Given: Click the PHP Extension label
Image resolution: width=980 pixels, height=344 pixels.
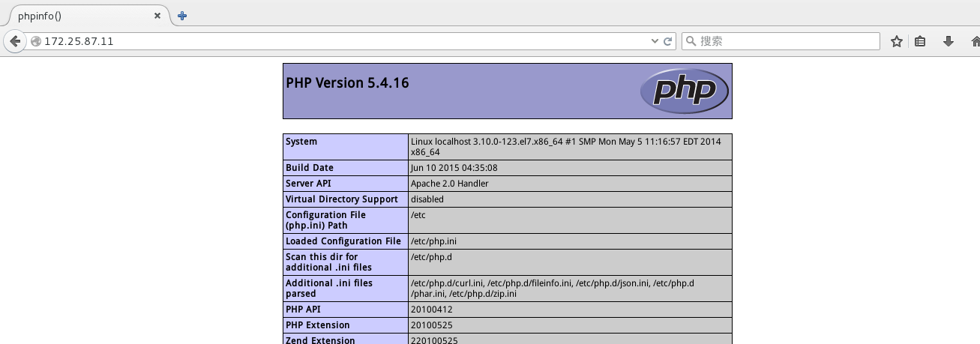Looking at the screenshot, I should pyautogui.click(x=318, y=325).
